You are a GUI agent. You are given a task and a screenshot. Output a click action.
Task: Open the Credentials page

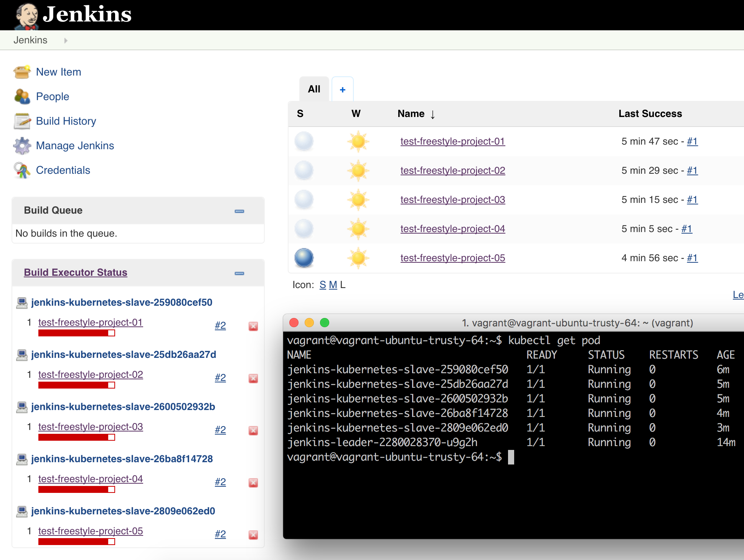pos(63,170)
